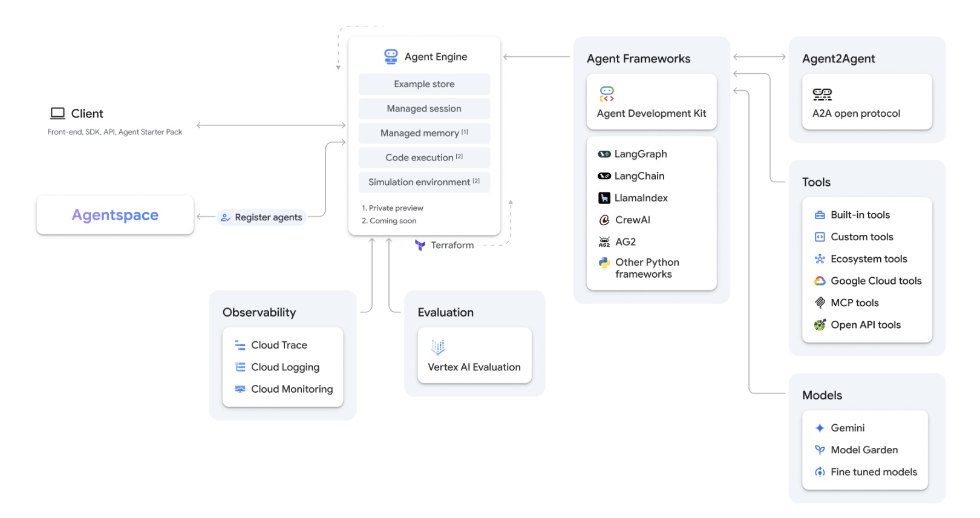Viewport: 980px width, 518px height.
Task: Click the CrewAI framework entry
Action: 624,220
